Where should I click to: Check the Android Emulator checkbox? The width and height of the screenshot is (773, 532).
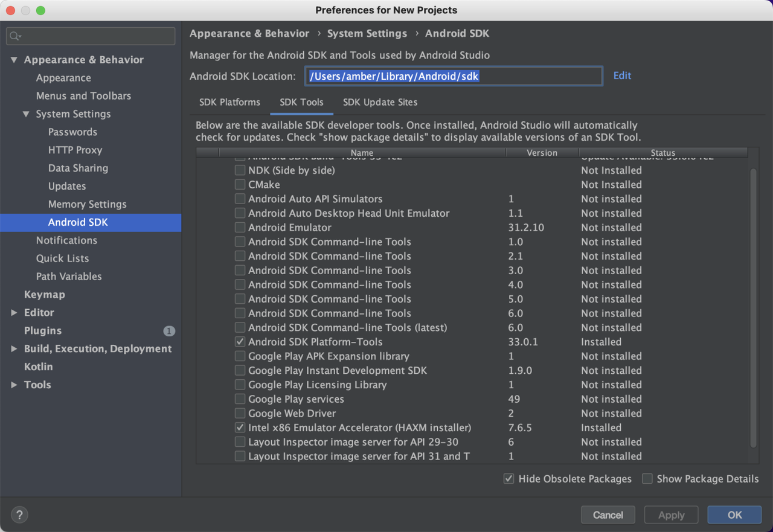pos(240,228)
